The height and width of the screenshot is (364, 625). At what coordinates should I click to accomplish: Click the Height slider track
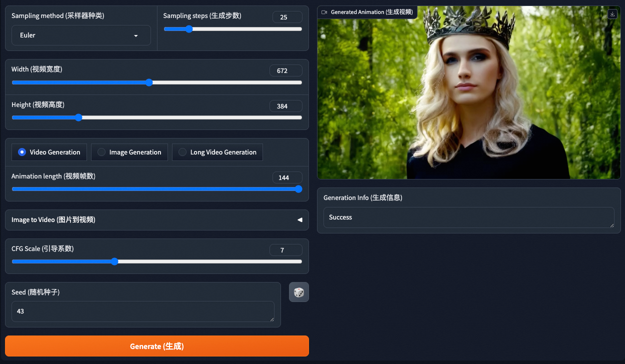point(157,117)
